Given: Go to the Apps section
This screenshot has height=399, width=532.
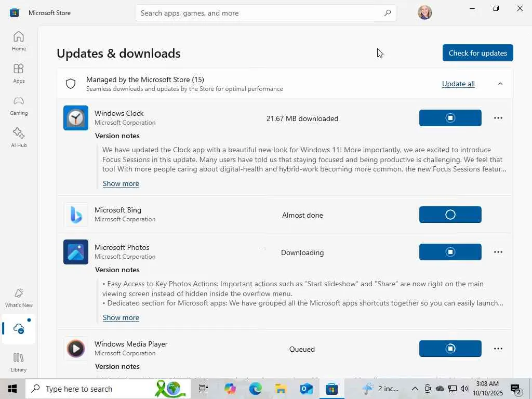Looking at the screenshot, I should pos(19,73).
